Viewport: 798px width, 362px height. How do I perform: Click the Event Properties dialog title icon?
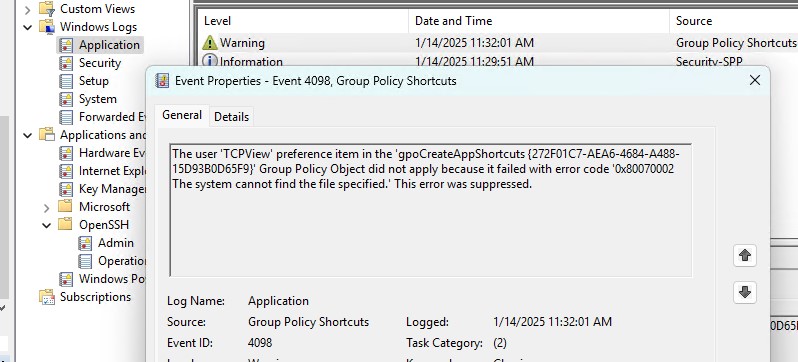[x=162, y=80]
